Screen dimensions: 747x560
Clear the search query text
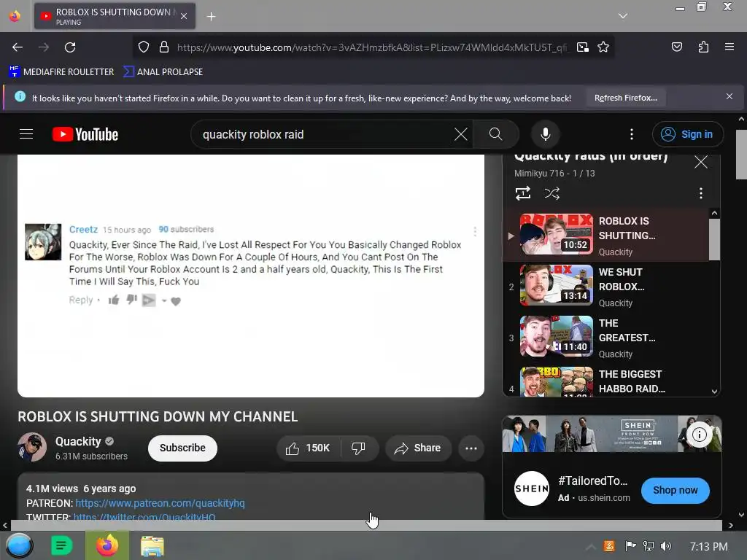pos(461,134)
